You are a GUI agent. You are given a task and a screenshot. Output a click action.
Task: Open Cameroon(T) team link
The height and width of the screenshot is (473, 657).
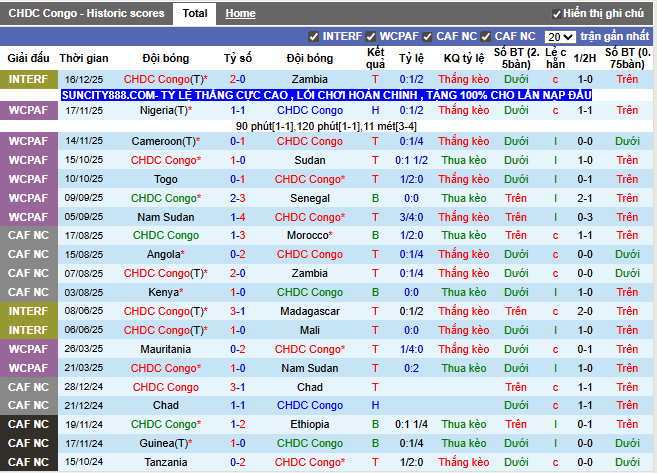pyautogui.click(x=166, y=141)
